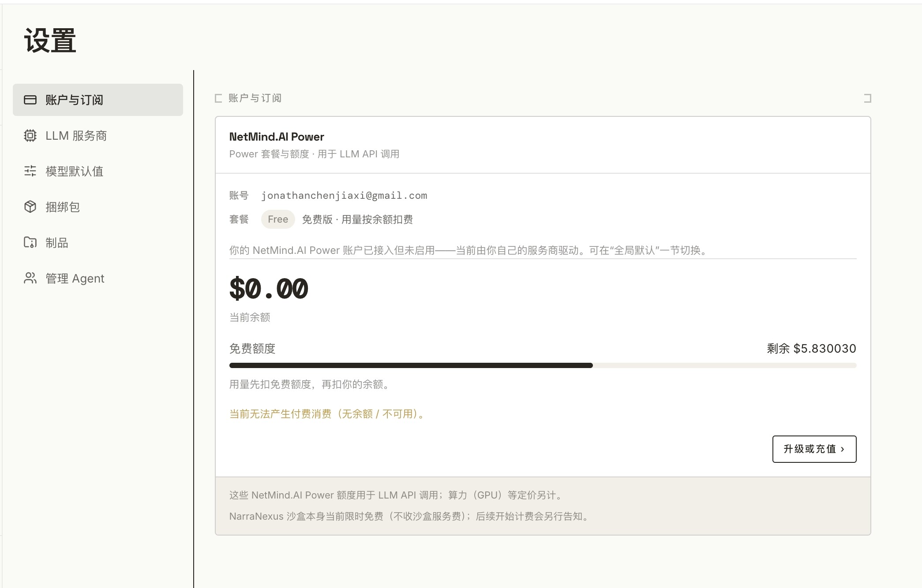Click the 当前余额 label
922x588 pixels.
click(250, 317)
